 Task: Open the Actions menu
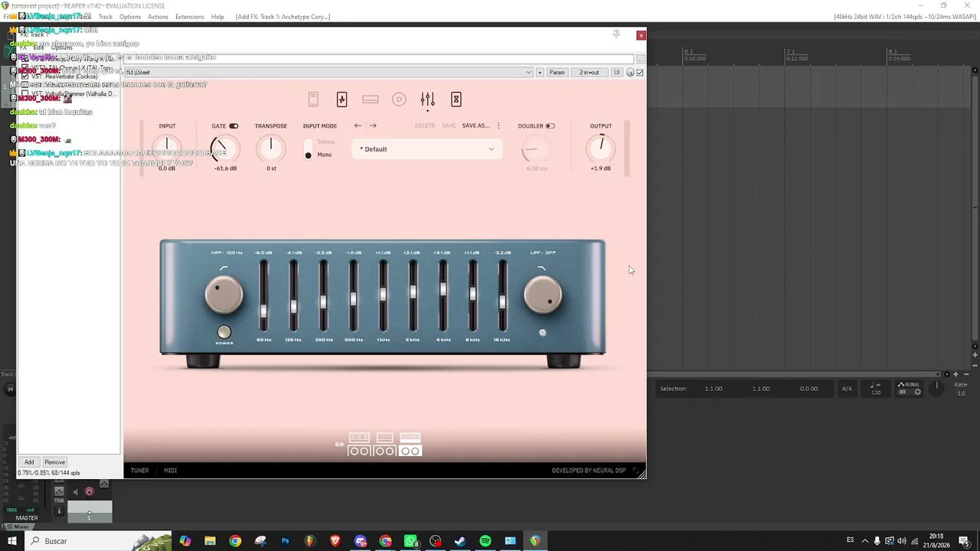[158, 17]
